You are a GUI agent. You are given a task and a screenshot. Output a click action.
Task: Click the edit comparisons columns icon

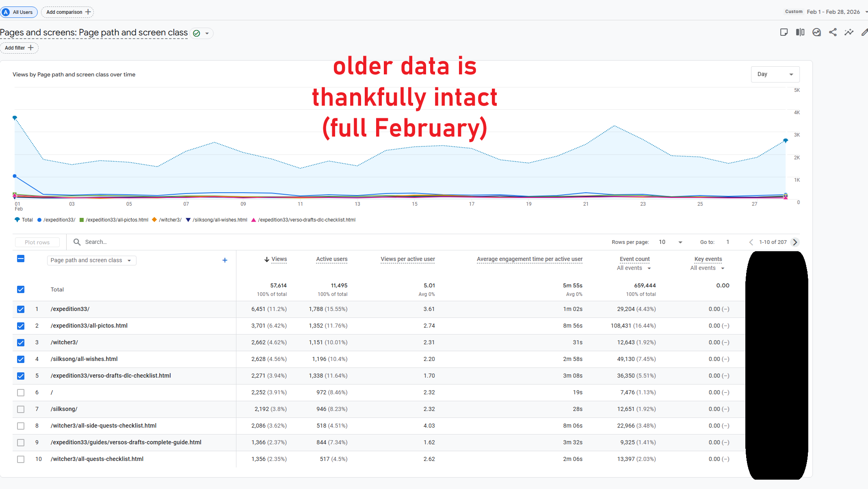[x=800, y=33]
